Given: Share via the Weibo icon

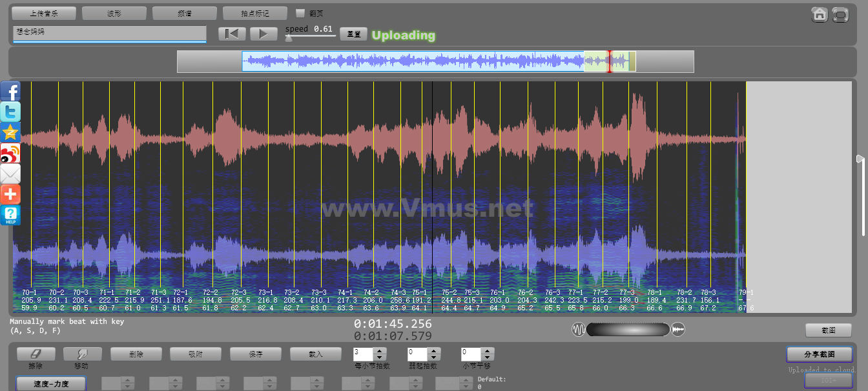Looking at the screenshot, I should click(x=10, y=153).
